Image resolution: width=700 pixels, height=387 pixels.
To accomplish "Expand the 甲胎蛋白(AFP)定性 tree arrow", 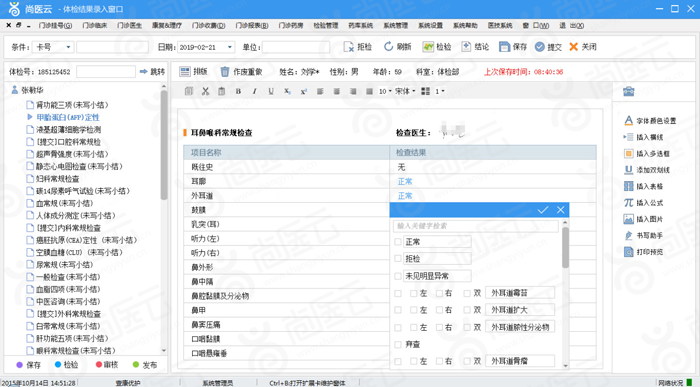I will pyautogui.click(x=30, y=117).
